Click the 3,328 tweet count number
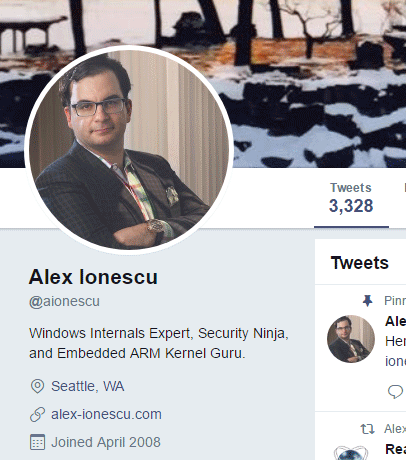406x462 pixels. tap(351, 206)
